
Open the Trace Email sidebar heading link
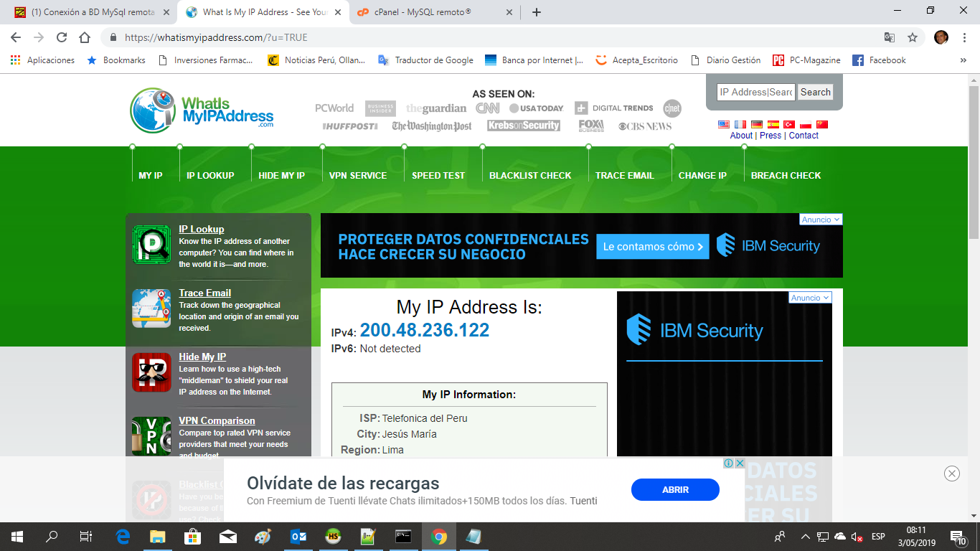[205, 293]
